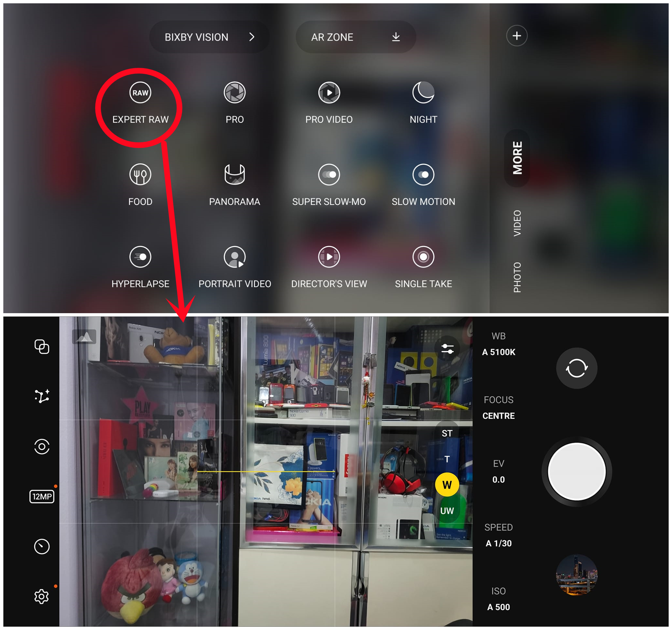The image size is (672, 630).
Task: Toggle 12MP resolution setting
Action: 42,495
